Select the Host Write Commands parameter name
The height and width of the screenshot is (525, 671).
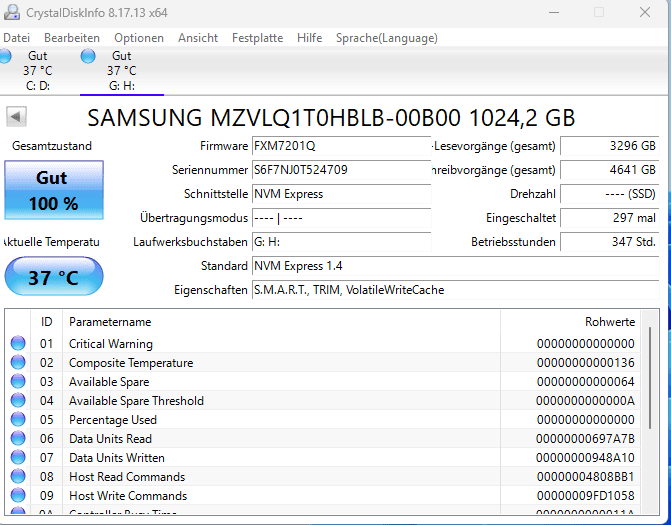pos(128,495)
